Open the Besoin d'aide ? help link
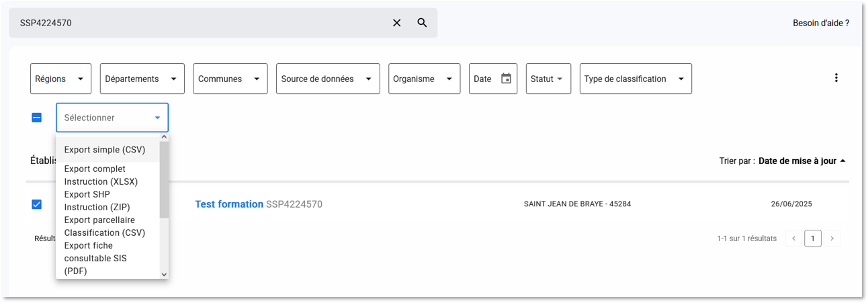The width and height of the screenshot is (868, 303). click(x=821, y=23)
